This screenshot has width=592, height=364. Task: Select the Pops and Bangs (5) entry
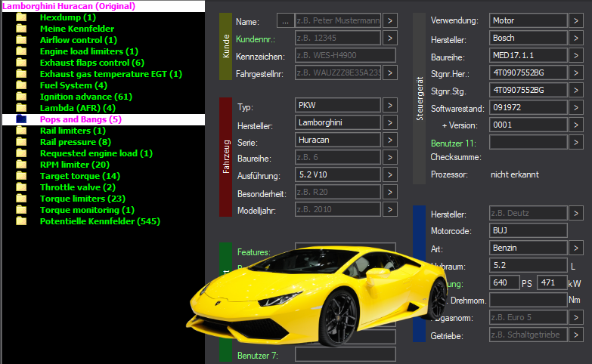point(81,119)
